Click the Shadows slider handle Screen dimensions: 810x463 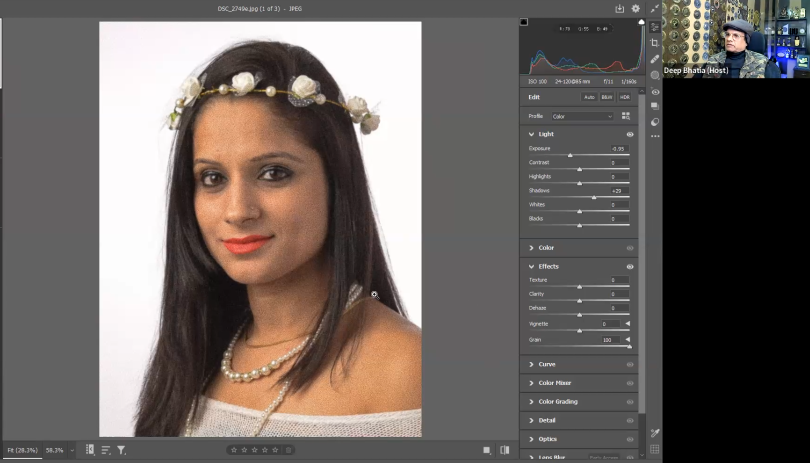tap(594, 197)
